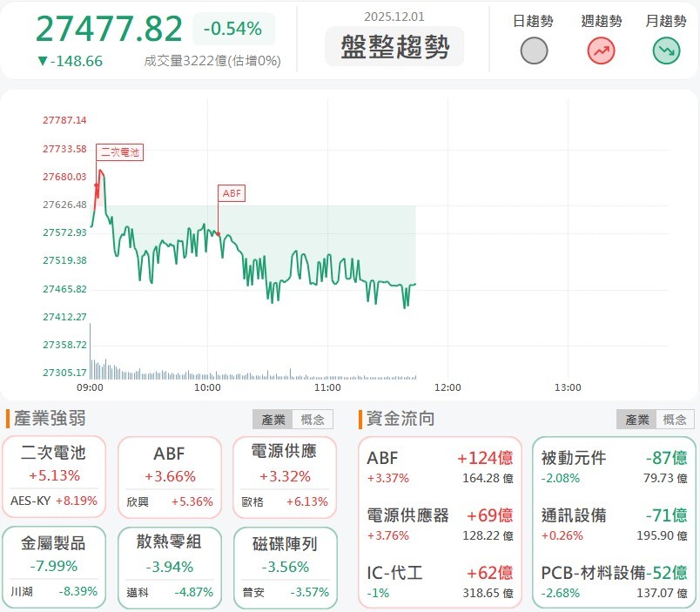Click the 二次電池 marker flag on chart
This screenshot has width=700, height=612.
(x=119, y=151)
